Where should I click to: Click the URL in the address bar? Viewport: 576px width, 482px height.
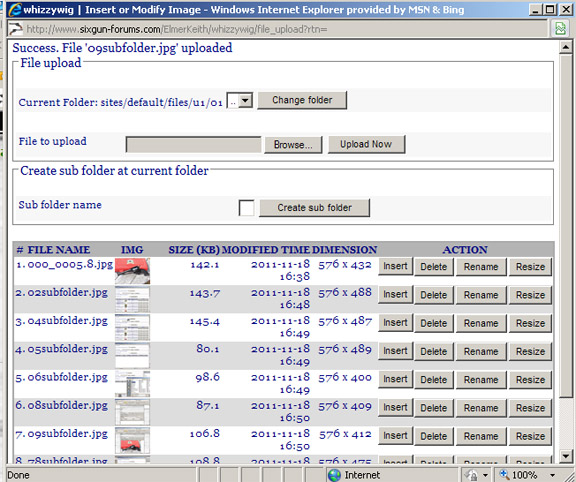click(x=177, y=29)
